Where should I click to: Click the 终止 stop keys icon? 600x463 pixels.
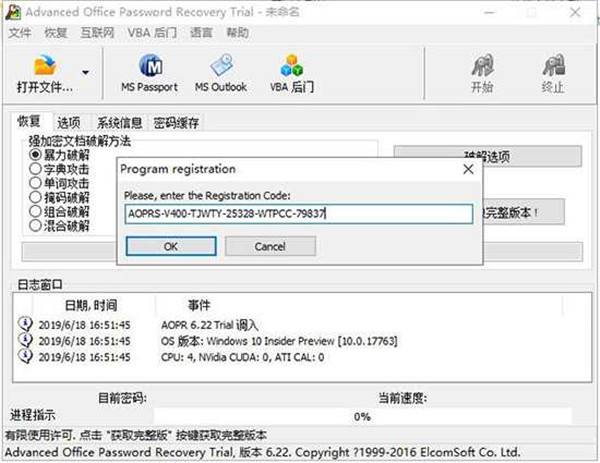point(553,66)
